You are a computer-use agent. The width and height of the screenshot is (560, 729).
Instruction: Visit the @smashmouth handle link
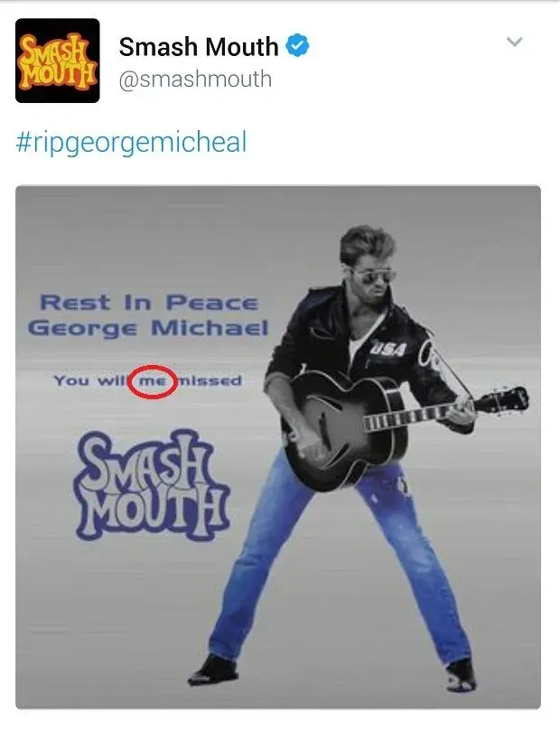(x=195, y=79)
